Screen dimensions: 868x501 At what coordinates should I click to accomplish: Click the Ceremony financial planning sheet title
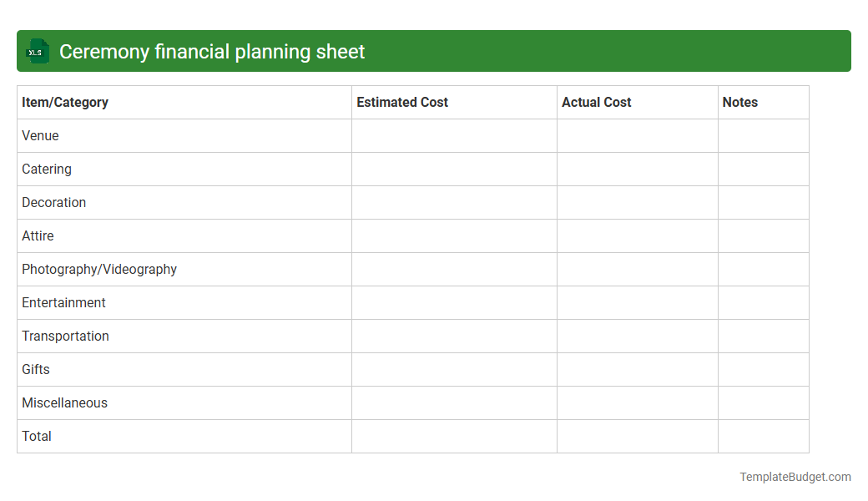[x=211, y=51]
